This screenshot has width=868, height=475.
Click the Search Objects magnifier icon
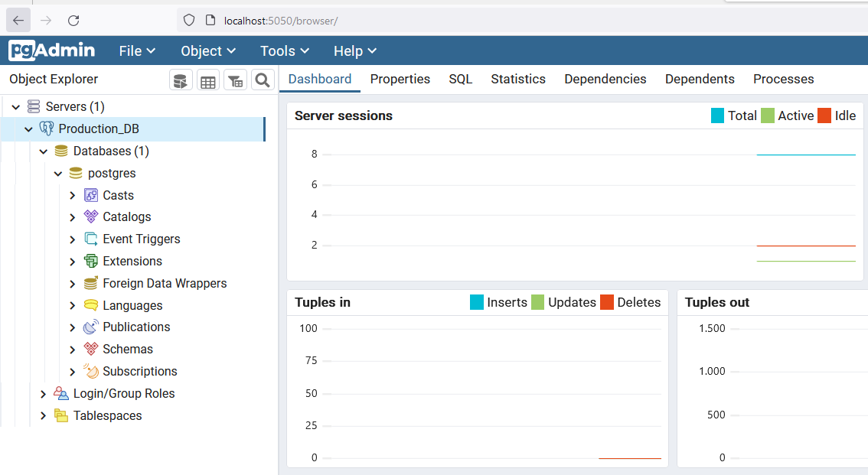pyautogui.click(x=263, y=80)
